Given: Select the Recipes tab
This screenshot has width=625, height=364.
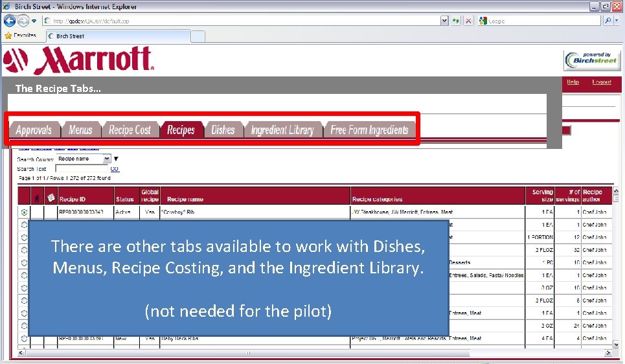Looking at the screenshot, I should pos(181,130).
